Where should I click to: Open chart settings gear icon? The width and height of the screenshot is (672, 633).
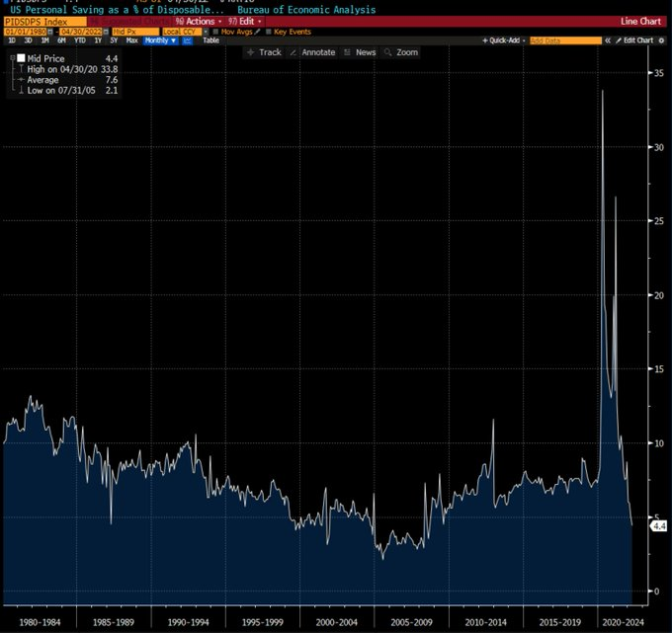pyautogui.click(x=661, y=40)
